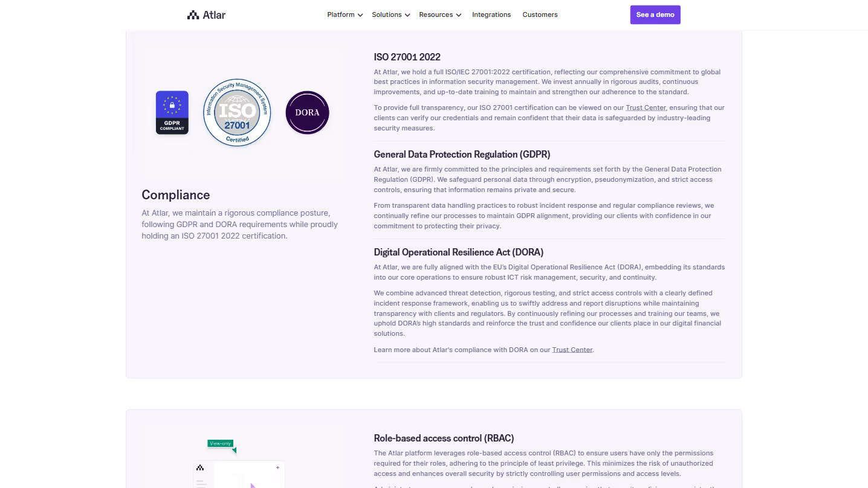Expand the Solutions menu chevron
868x488 pixels.
point(407,15)
